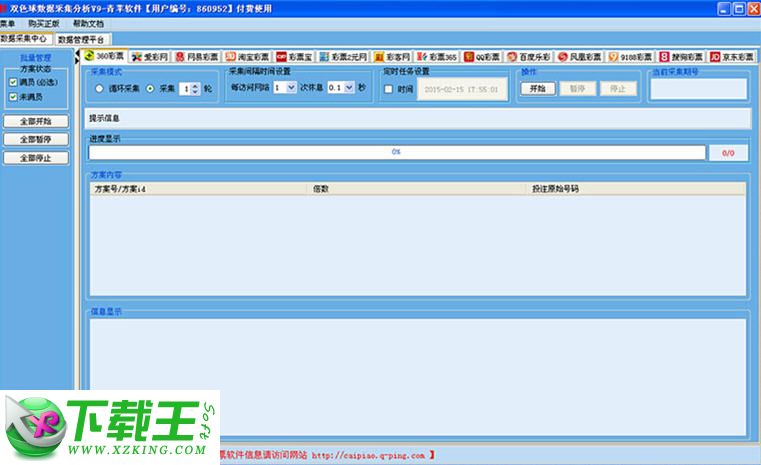Maximize the application window
761x465 pixels.
739,9
